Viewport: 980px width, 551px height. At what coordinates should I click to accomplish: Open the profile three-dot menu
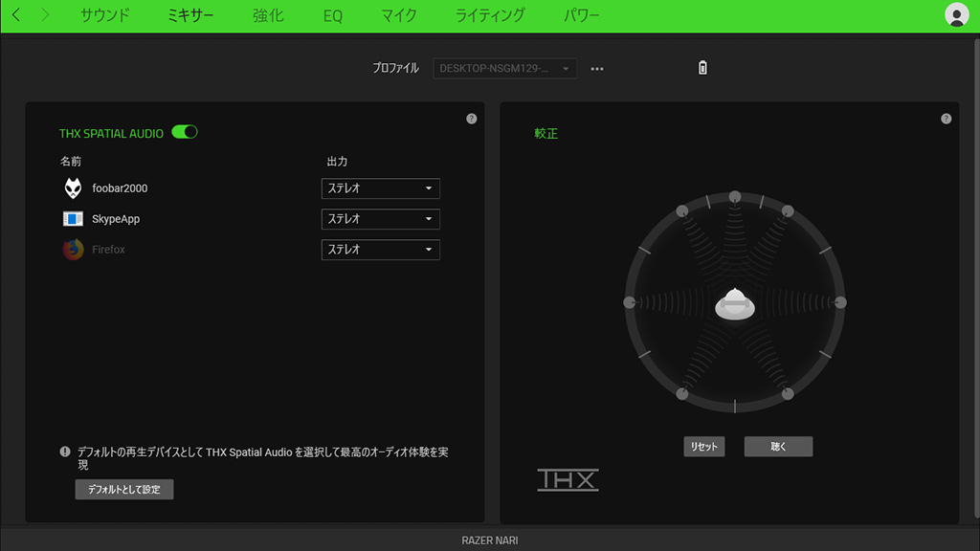tap(597, 69)
